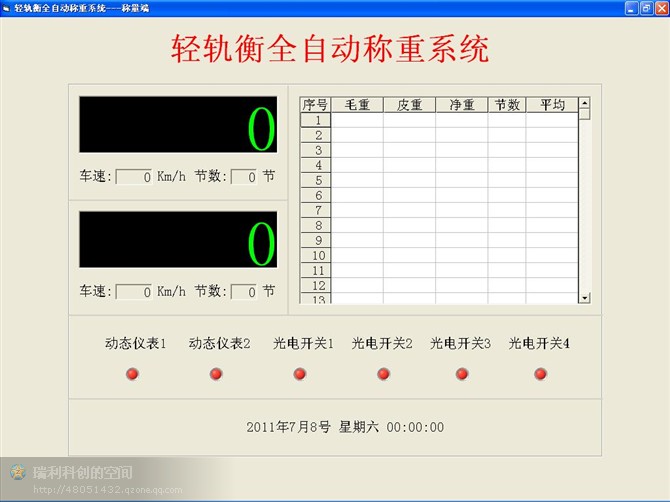Click the 瑞利科创 watermark logo icon

pyautogui.click(x=17, y=473)
